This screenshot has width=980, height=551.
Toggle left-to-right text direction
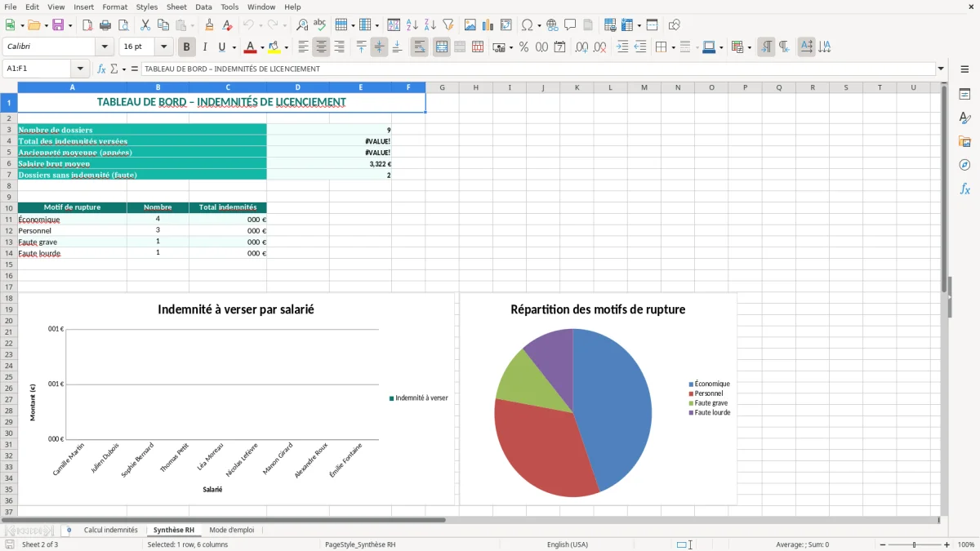(x=766, y=47)
